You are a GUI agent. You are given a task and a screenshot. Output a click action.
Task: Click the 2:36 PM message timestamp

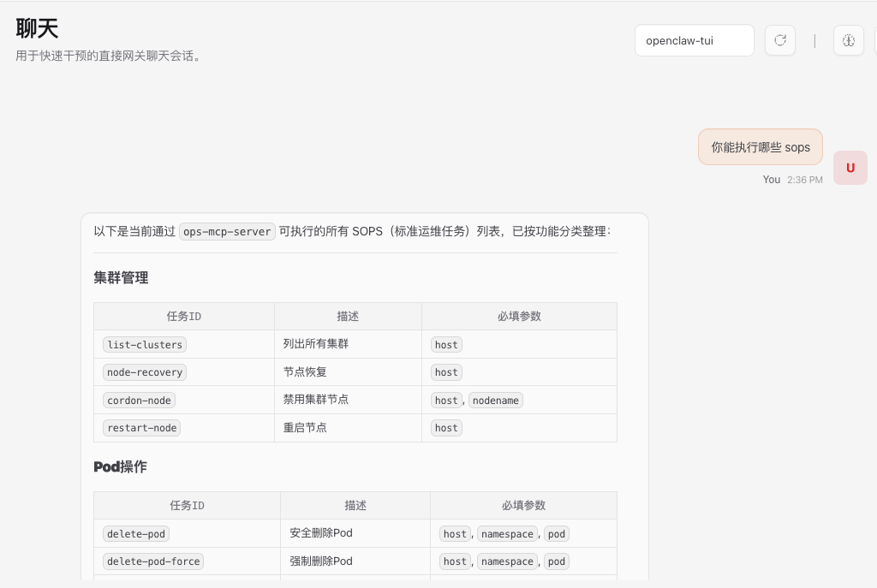click(804, 180)
